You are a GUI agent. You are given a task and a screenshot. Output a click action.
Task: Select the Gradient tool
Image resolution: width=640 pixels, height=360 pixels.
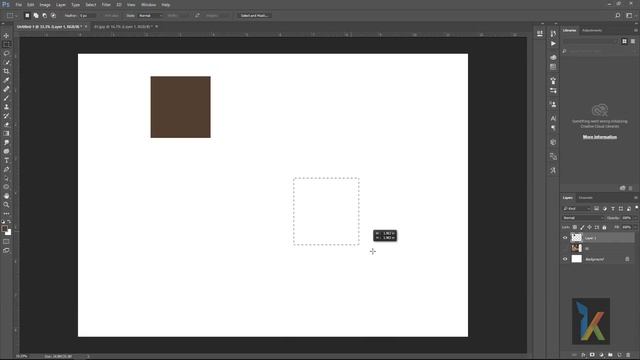pyautogui.click(x=6, y=133)
